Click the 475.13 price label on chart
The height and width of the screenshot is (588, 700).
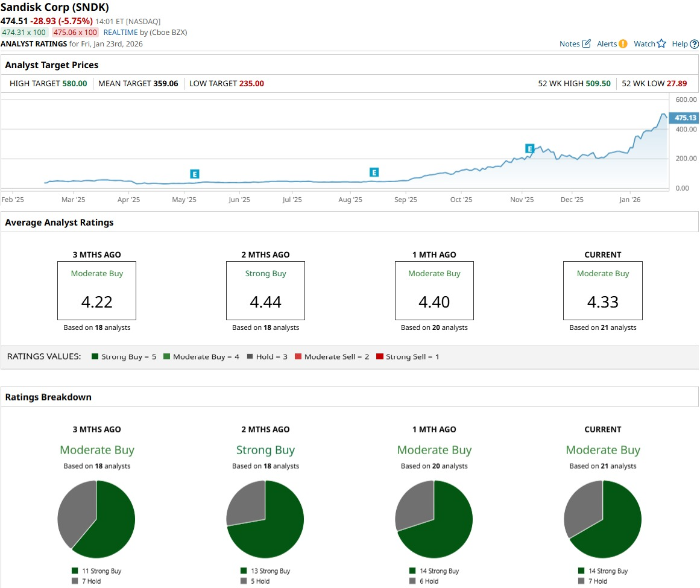pyautogui.click(x=684, y=118)
